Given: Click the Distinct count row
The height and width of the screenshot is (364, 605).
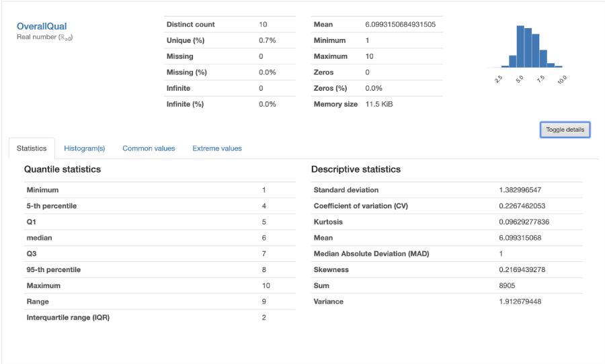Looking at the screenshot, I should click(230, 24).
